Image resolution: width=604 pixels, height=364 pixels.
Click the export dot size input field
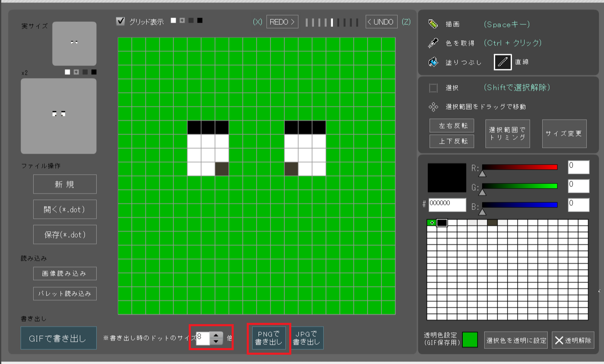(203, 338)
